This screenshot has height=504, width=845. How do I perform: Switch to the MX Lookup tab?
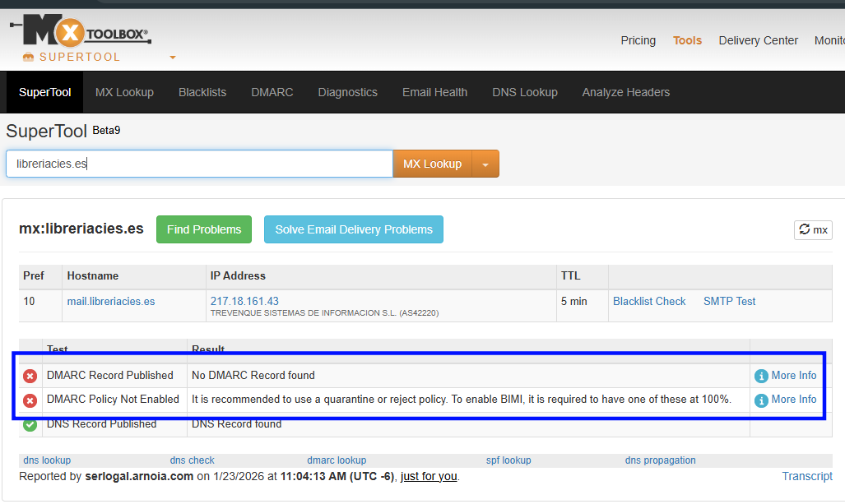(x=124, y=92)
